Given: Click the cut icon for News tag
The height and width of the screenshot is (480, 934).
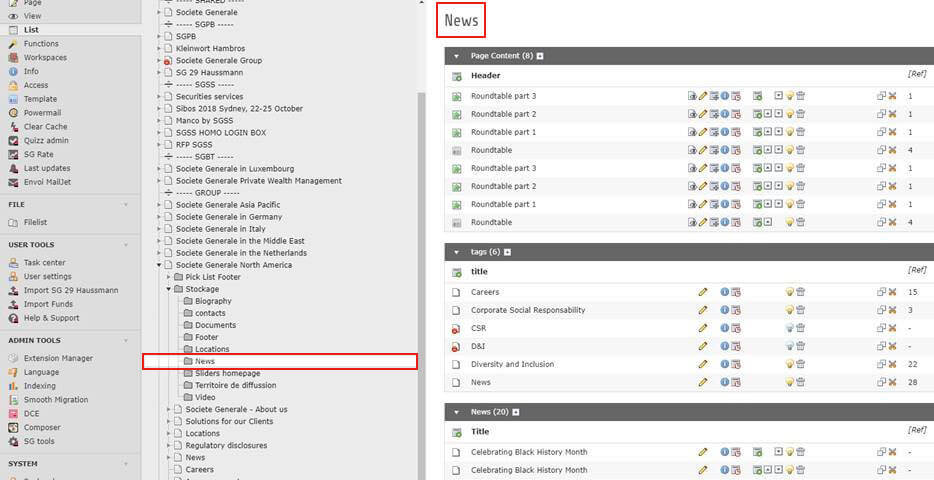Looking at the screenshot, I should click(892, 382).
